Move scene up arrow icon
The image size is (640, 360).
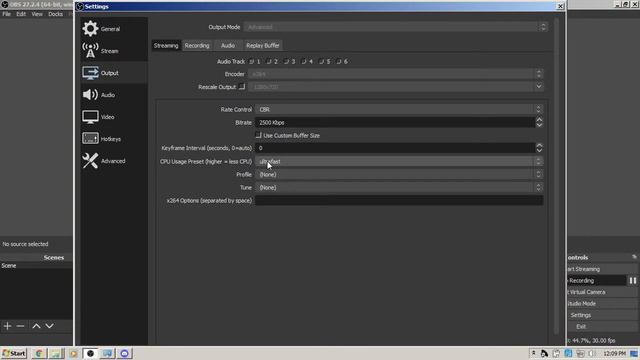pos(36,326)
